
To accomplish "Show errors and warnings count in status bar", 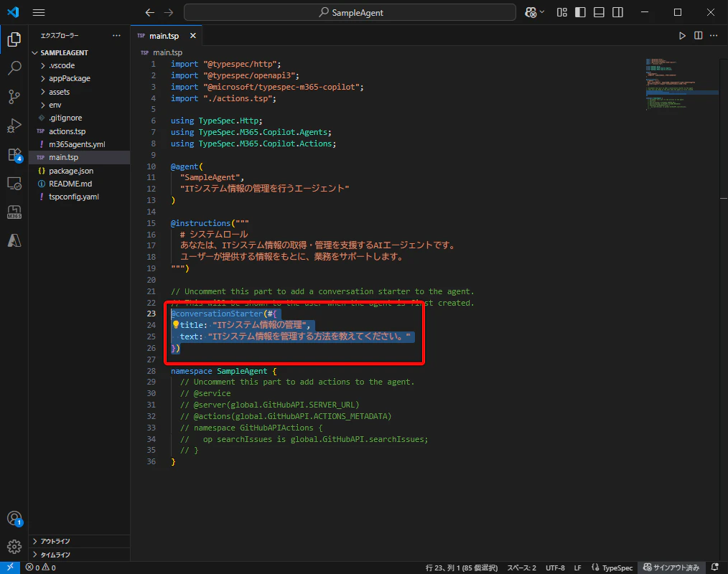I will pyautogui.click(x=41, y=568).
